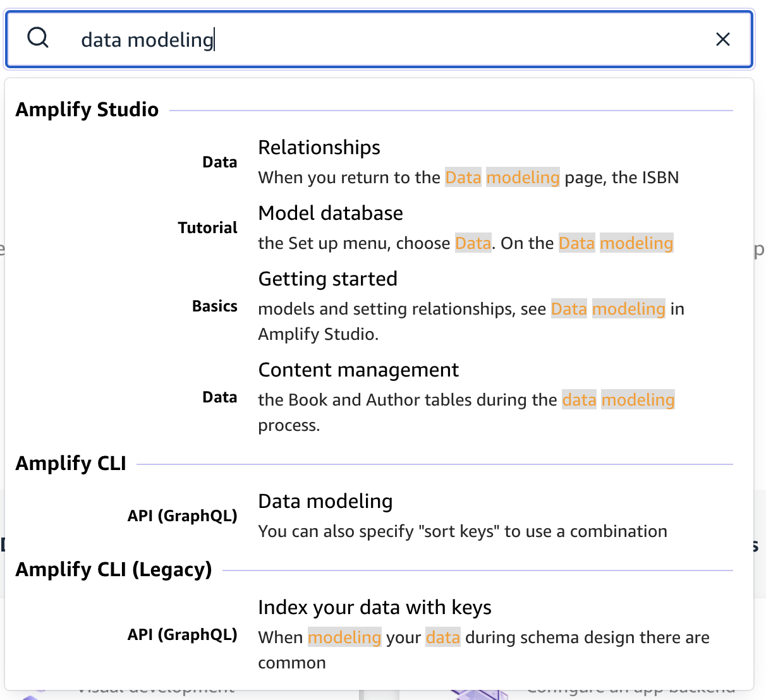Open the Data modeling CLI result
The height and width of the screenshot is (700, 766).
[325, 501]
